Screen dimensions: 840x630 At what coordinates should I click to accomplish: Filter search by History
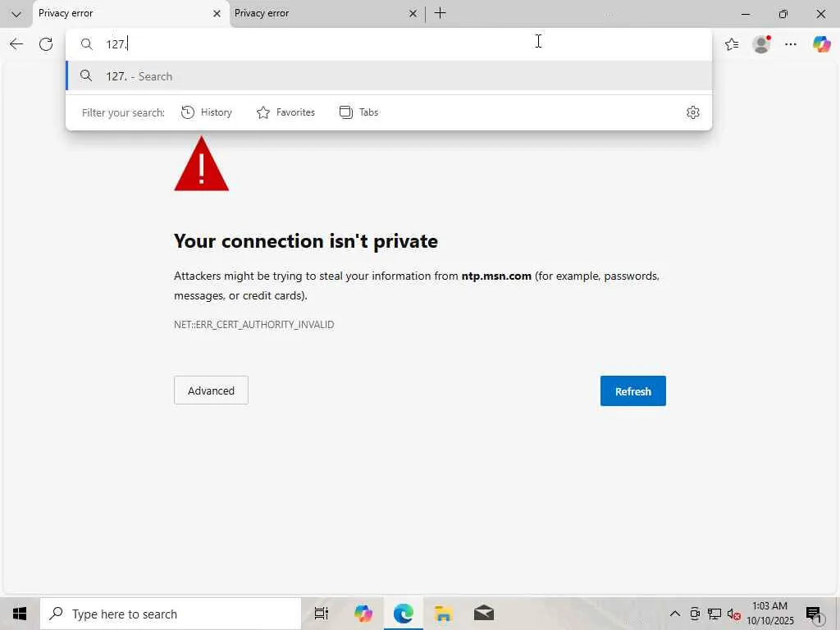207,112
